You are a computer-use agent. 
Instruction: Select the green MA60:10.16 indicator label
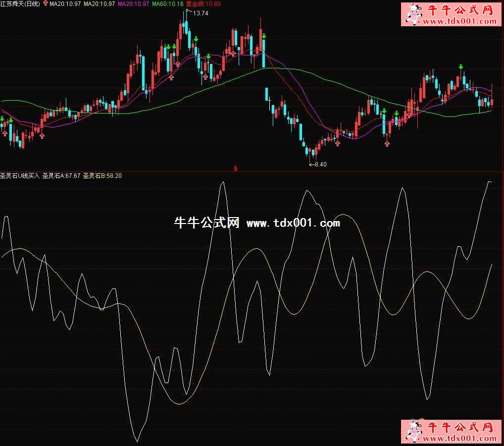167,3
